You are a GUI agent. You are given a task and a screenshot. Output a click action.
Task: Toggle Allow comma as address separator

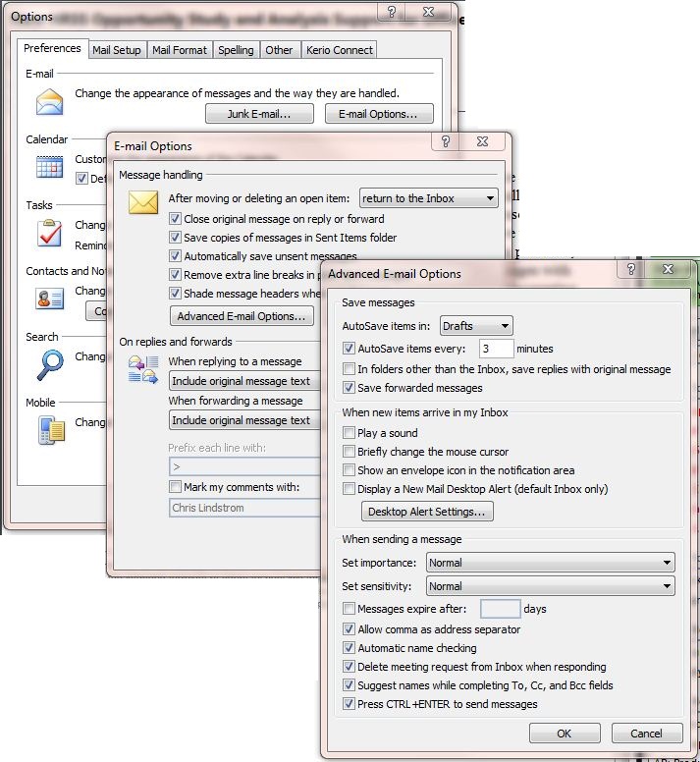(349, 629)
